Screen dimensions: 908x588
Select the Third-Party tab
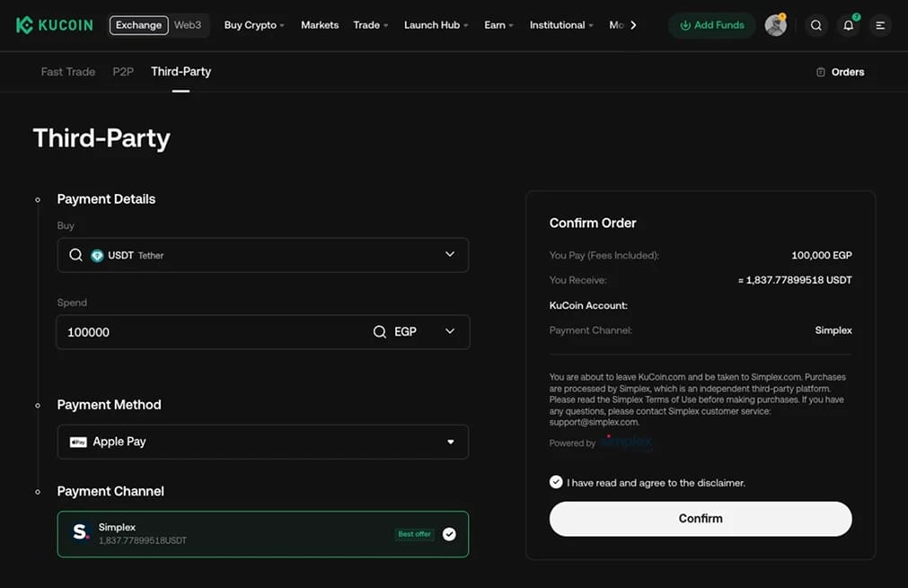click(x=181, y=72)
